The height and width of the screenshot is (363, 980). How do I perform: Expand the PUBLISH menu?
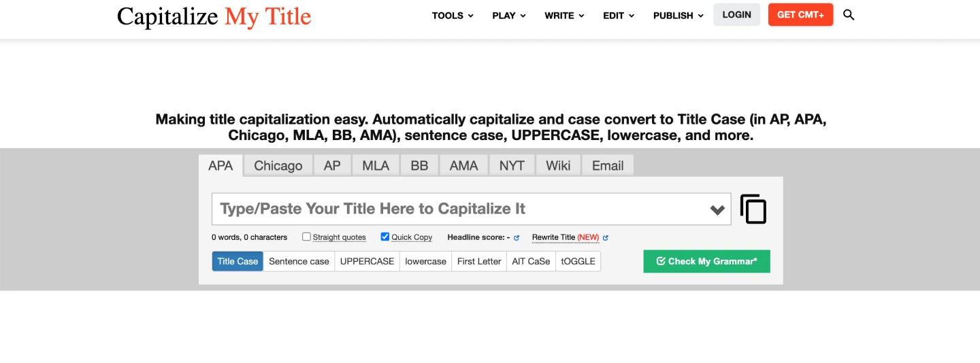point(678,15)
